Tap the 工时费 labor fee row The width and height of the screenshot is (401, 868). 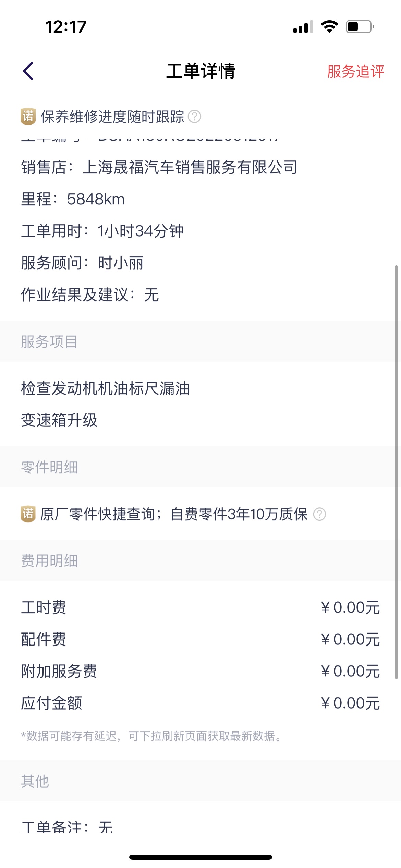pos(200,607)
